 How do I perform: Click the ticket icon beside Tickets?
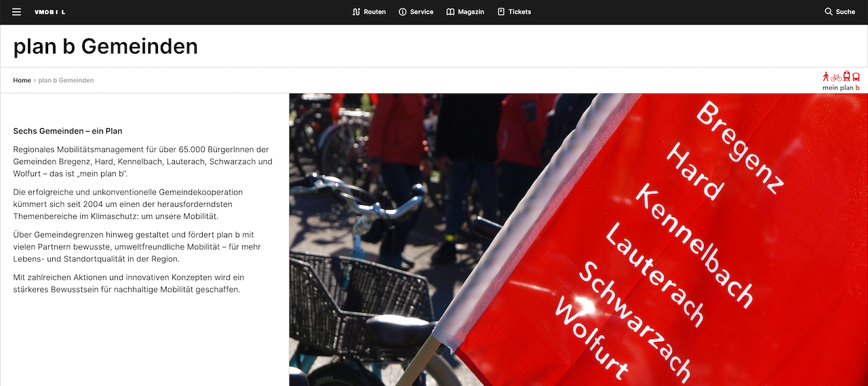pos(501,12)
